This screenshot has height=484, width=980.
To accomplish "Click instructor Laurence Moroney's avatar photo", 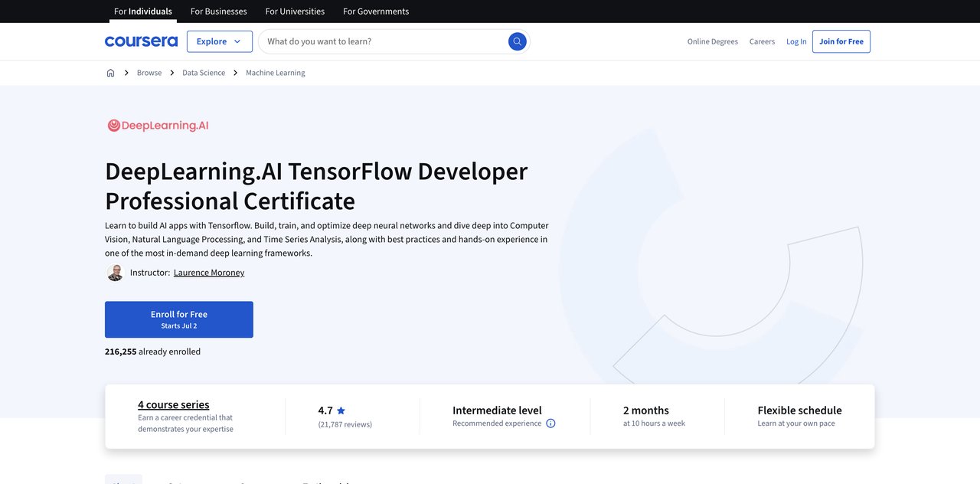I will [x=115, y=273].
